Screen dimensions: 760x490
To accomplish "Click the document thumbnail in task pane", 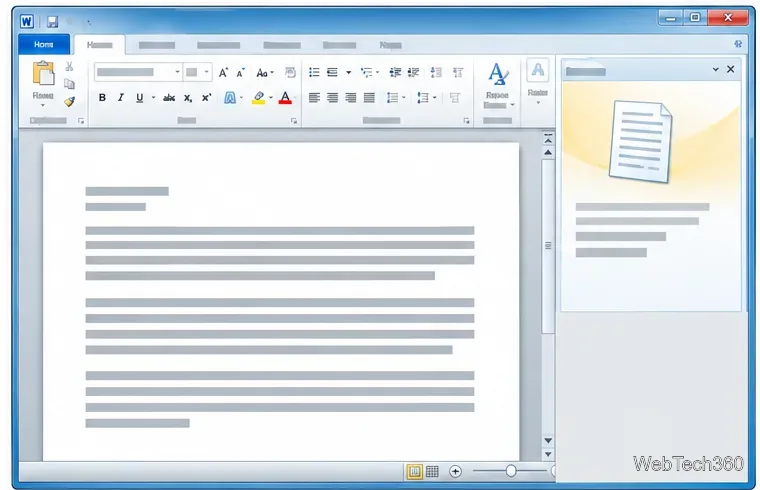I will coord(640,141).
